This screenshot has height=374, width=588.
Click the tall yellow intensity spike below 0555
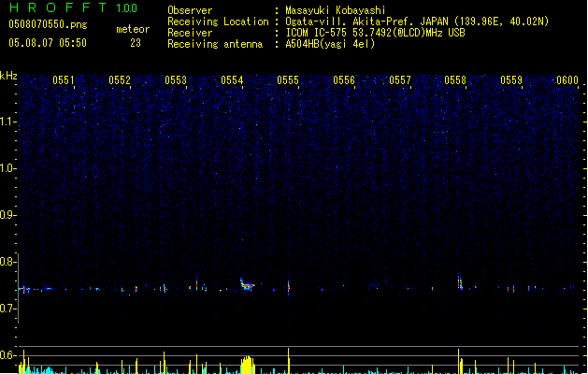click(x=288, y=361)
